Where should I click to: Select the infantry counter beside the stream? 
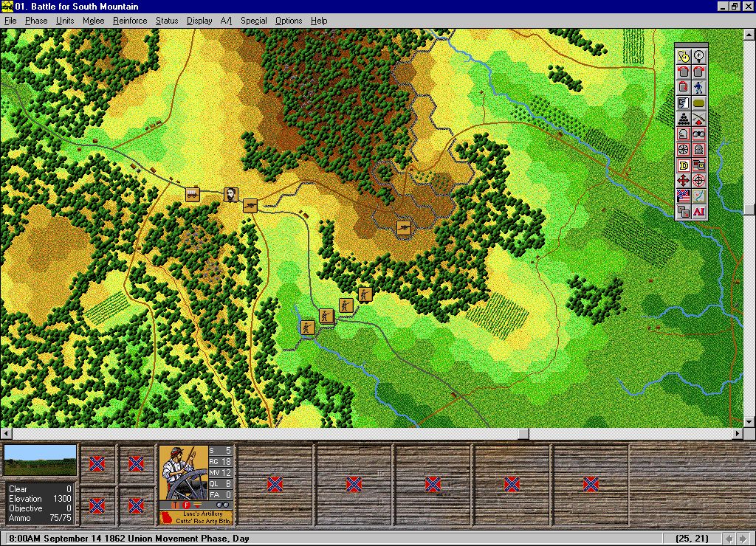point(308,328)
